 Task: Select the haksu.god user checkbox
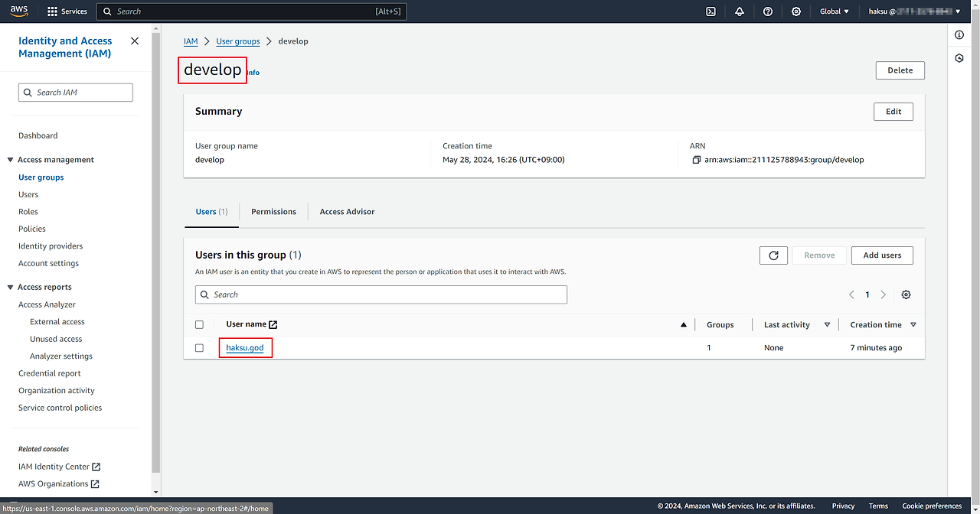point(200,348)
